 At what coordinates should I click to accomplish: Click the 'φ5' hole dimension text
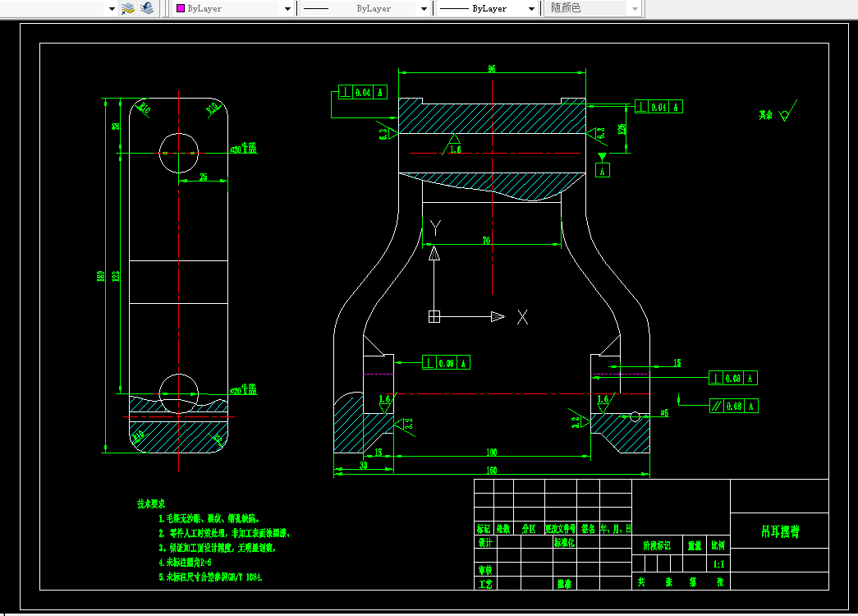664,413
